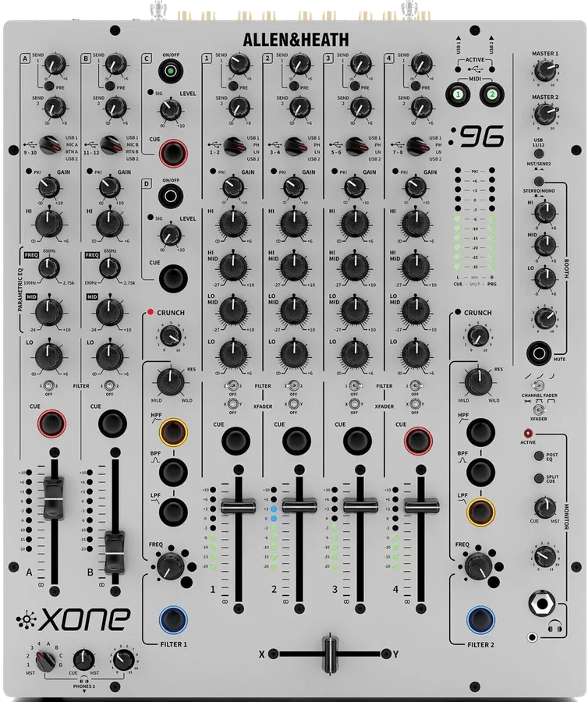
Task: Click the ALLEN&HEATH brand text
Action: click(x=296, y=40)
